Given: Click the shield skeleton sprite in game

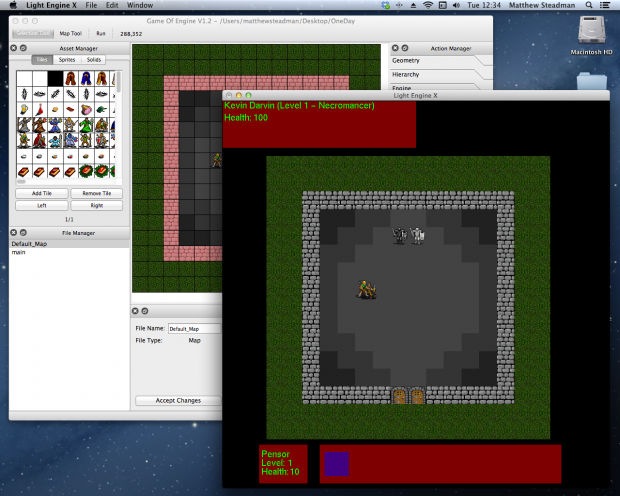Looking at the screenshot, I should [417, 235].
